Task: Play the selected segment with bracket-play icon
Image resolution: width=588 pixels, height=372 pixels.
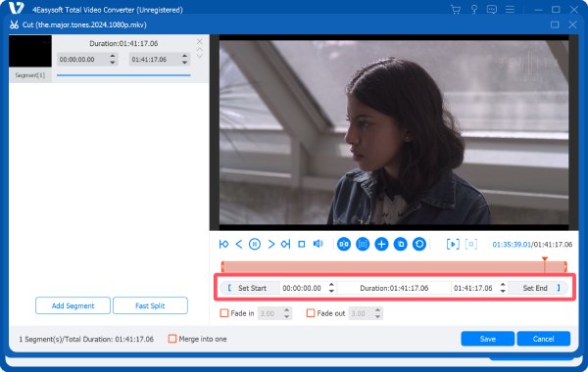Action: pos(453,245)
